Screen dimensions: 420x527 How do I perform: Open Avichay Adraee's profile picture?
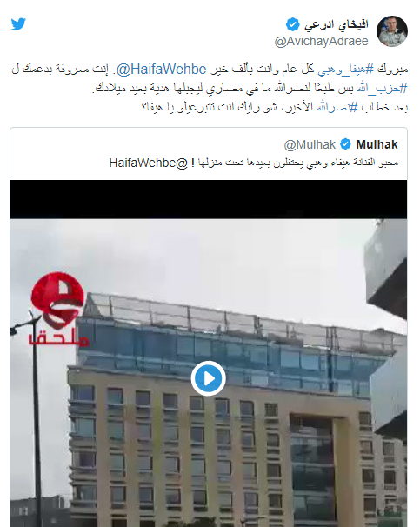[x=392, y=31]
